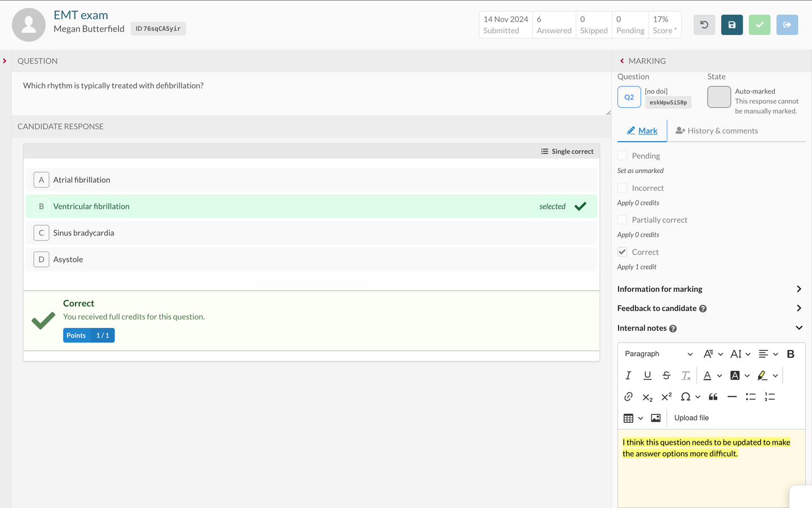Click the Q2 question button

(629, 97)
